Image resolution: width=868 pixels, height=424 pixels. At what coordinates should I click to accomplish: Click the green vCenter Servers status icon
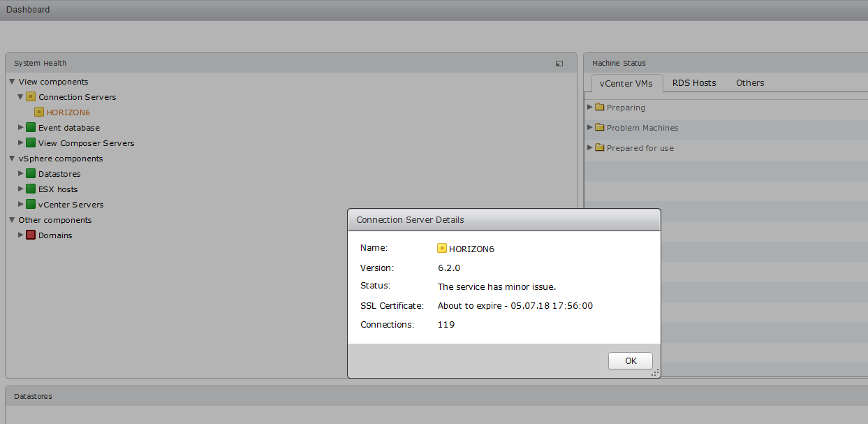(x=31, y=205)
